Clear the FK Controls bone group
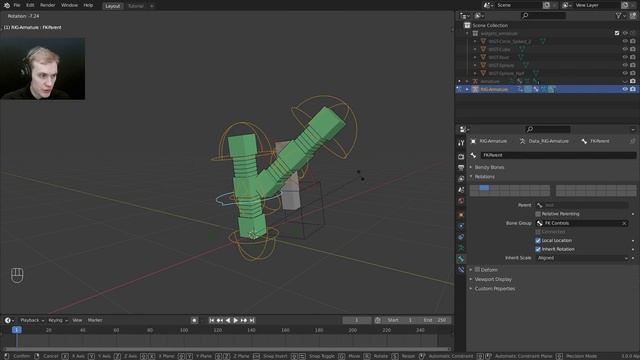 point(624,224)
